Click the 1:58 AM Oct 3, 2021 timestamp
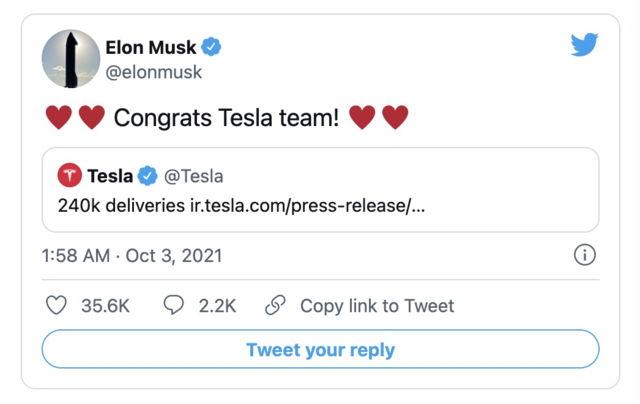 click(132, 256)
